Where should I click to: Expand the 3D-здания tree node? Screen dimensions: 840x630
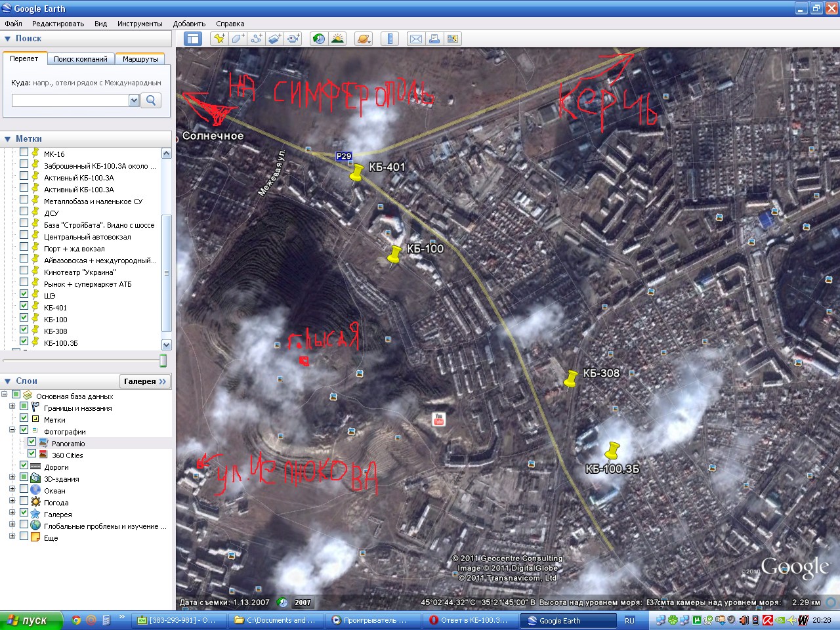(12, 478)
